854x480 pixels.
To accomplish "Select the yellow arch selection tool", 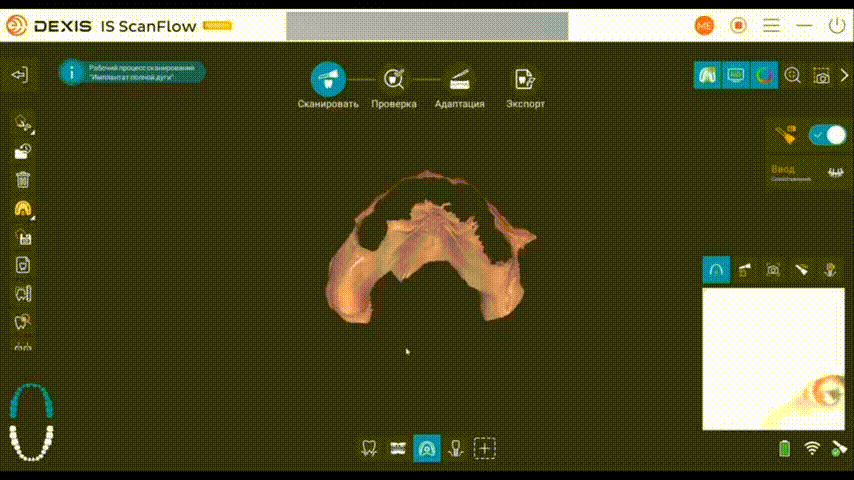I will [23, 209].
